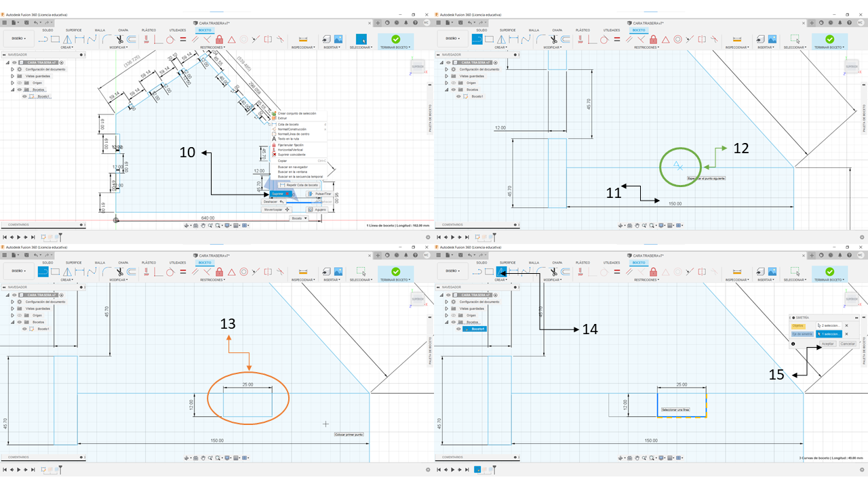Choose Agujero in the marking menu

(x=317, y=209)
